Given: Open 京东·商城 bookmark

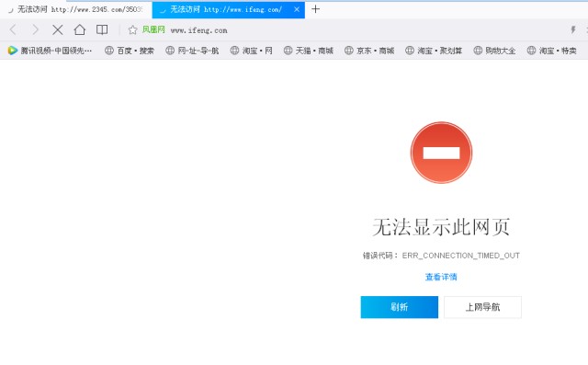Looking at the screenshot, I should point(369,51).
